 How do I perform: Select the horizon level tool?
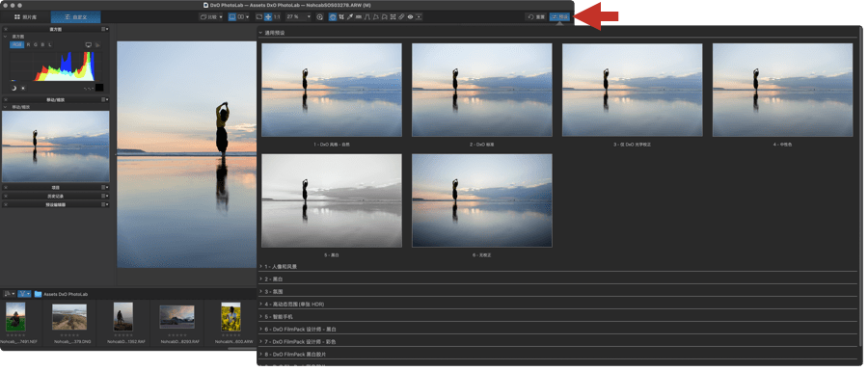pos(358,17)
